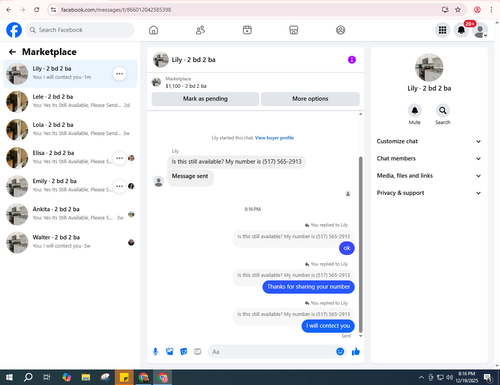The height and width of the screenshot is (385, 500).
Task: Open the Facebook logo home link
Action: (14, 30)
